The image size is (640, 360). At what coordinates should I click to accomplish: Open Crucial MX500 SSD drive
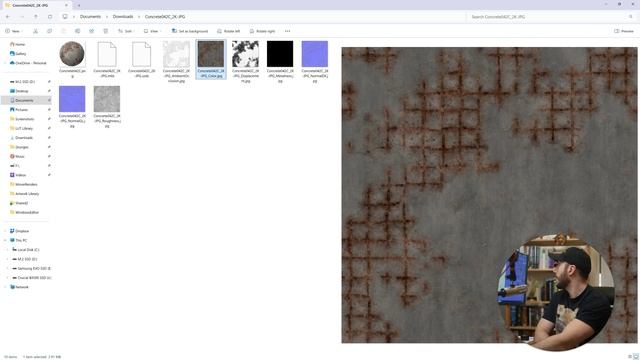pos(32,278)
